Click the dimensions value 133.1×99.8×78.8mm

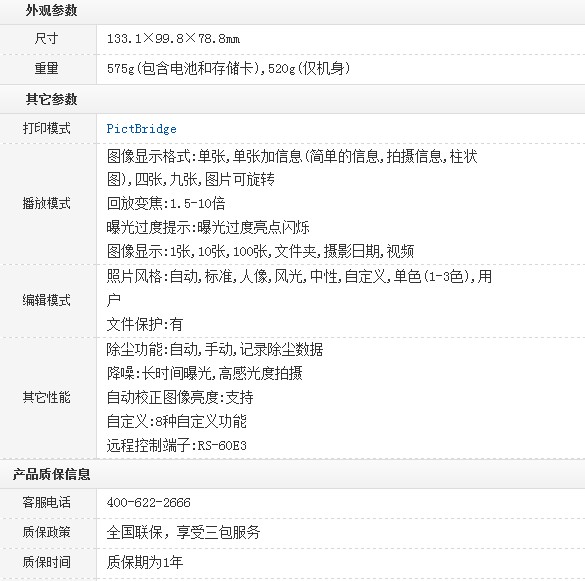pos(173,39)
